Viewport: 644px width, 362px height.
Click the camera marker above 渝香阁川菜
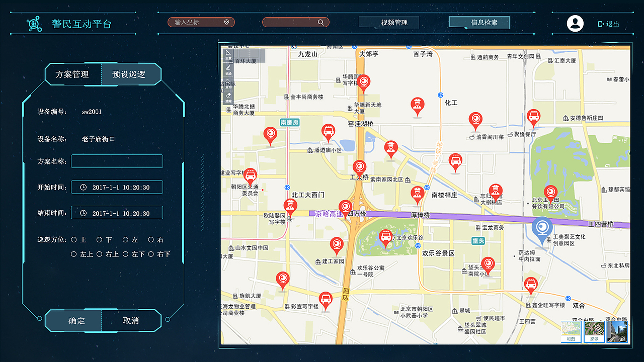(475, 121)
